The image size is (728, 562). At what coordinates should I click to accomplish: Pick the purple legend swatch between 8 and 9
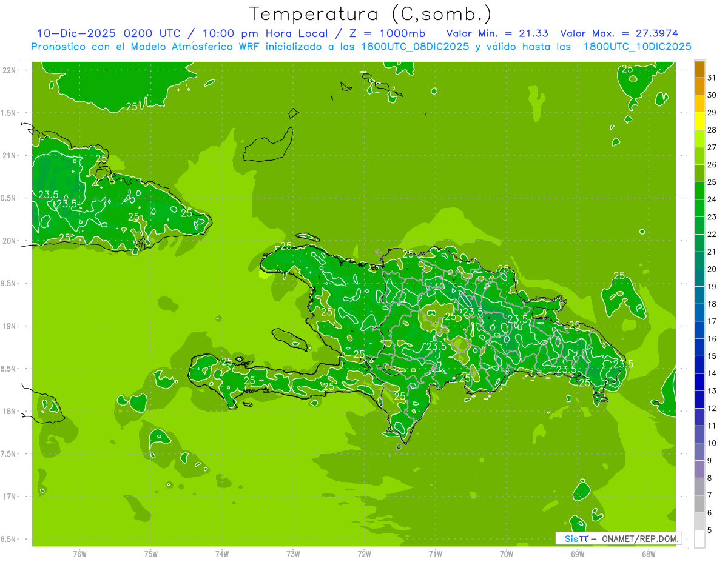click(699, 469)
